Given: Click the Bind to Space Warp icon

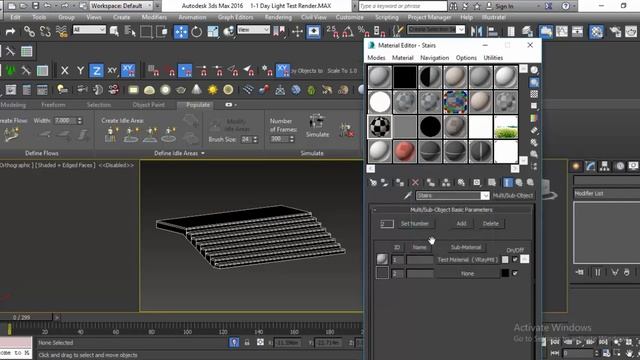Looking at the screenshot, I should pos(62,31).
